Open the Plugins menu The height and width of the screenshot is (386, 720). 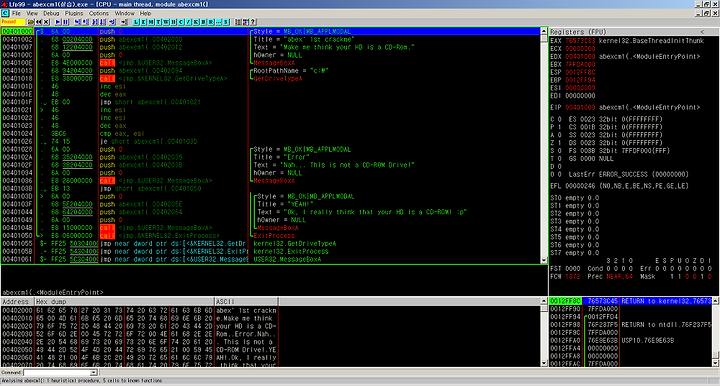click(x=74, y=13)
